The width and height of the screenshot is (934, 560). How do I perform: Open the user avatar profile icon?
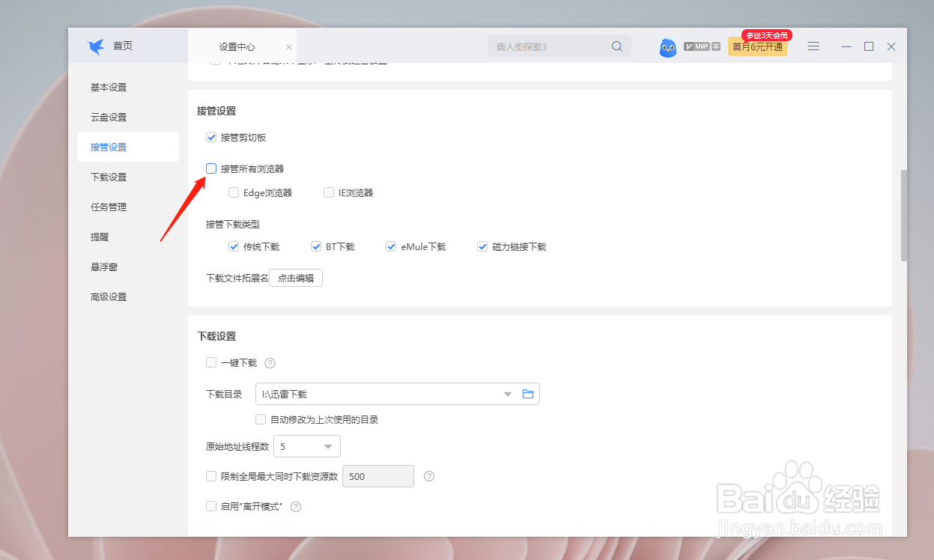click(667, 46)
